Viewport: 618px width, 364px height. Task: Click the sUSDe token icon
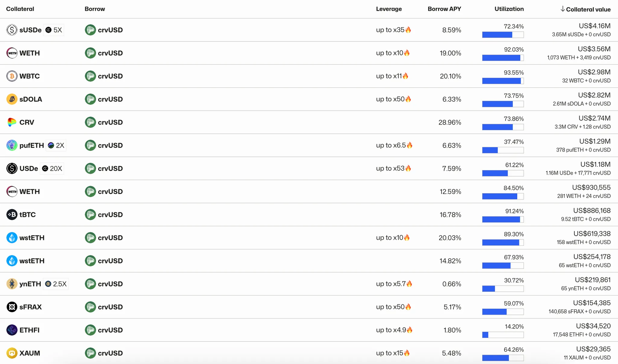pyautogui.click(x=12, y=30)
